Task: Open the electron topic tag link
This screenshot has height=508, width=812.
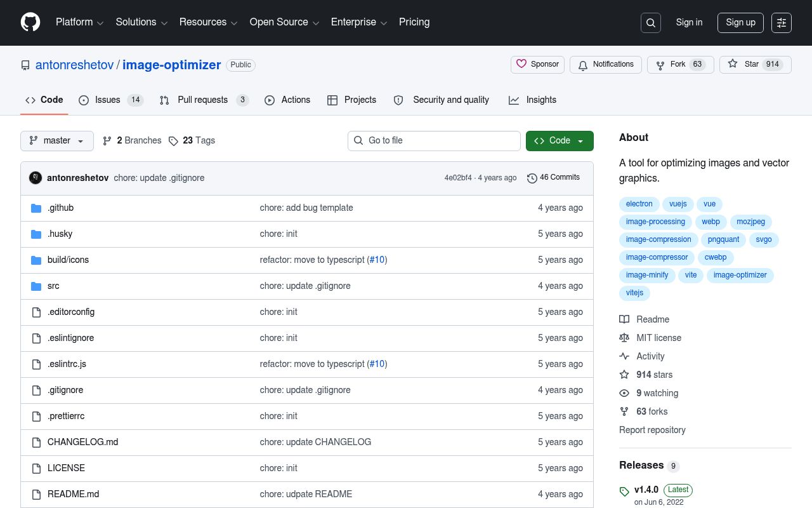Action: point(639,204)
